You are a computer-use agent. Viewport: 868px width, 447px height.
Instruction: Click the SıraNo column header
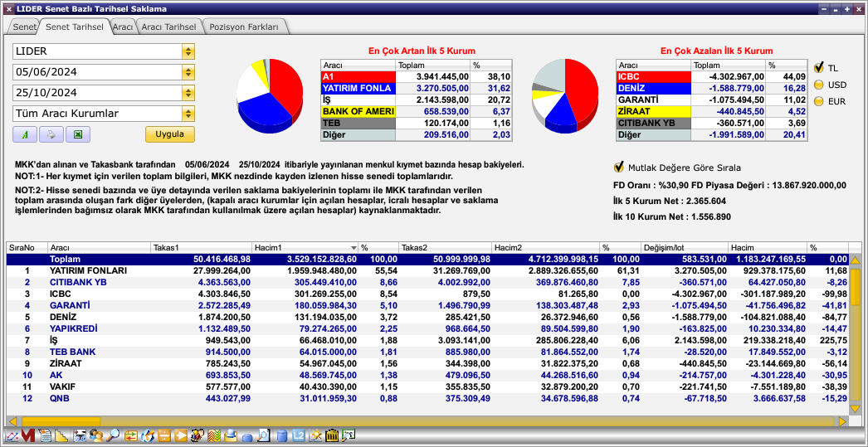(x=27, y=248)
